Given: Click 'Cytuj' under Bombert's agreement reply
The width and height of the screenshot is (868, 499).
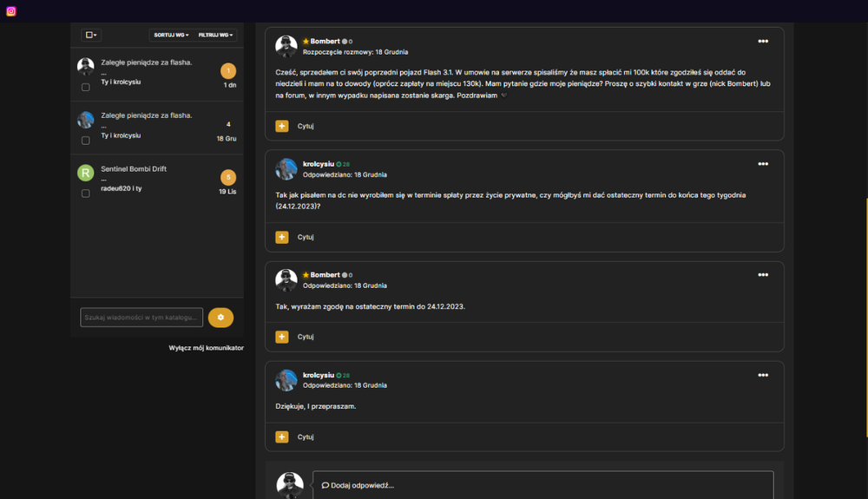Looking at the screenshot, I should (306, 337).
